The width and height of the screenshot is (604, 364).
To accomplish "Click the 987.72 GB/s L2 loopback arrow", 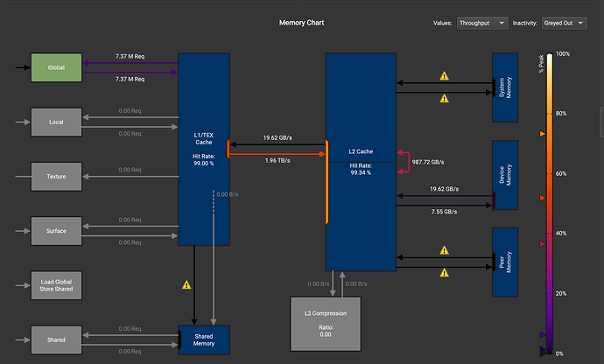I will (x=404, y=162).
